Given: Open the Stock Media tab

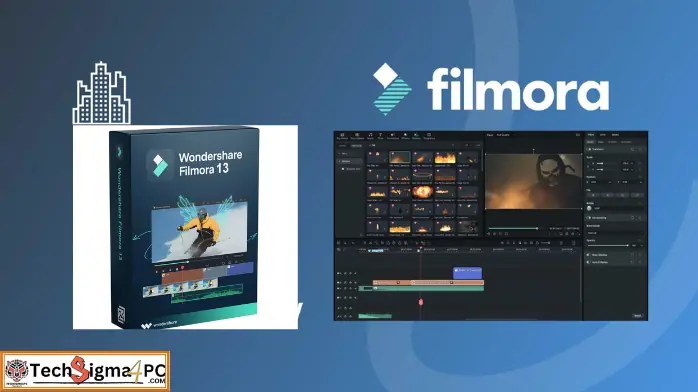Looking at the screenshot, I should [x=357, y=136].
